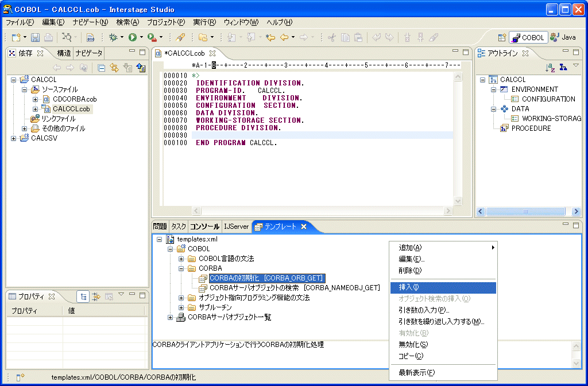The width and height of the screenshot is (588, 386).
Task: Click the Print toolbar icon
Action: point(48,37)
